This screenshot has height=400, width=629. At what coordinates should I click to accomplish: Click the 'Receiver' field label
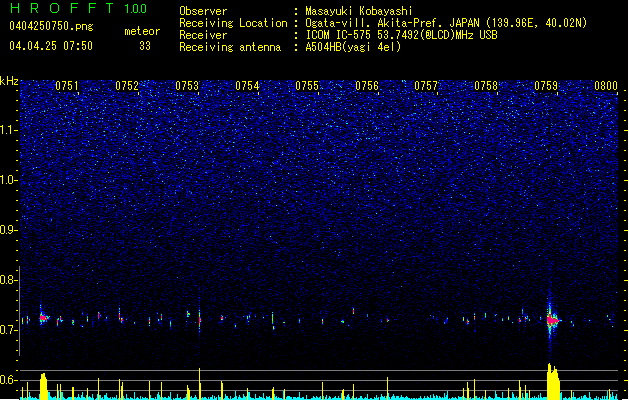pyautogui.click(x=203, y=35)
